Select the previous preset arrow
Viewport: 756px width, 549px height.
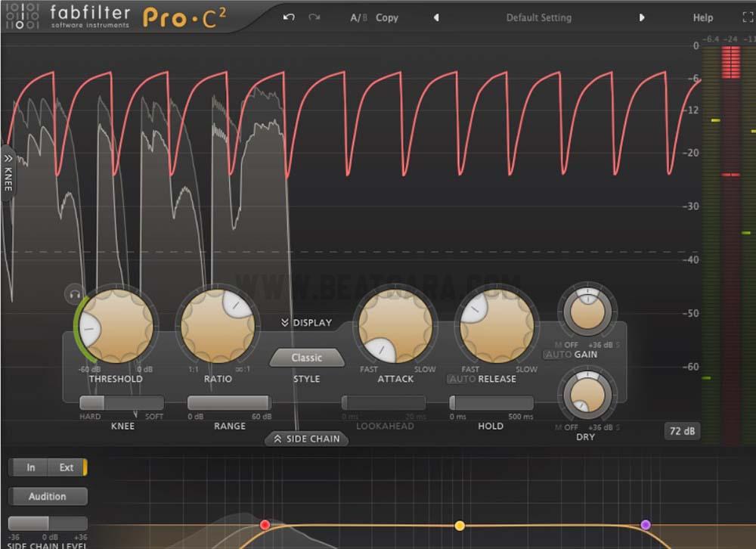436,17
